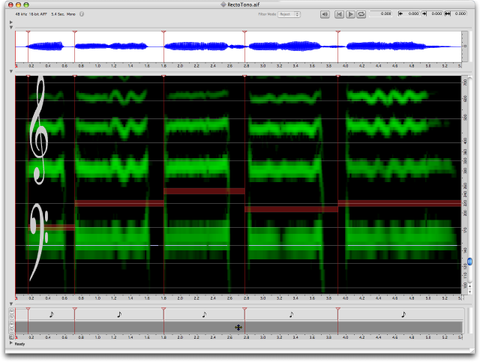The height and width of the screenshot is (362, 480).
Task: Expand the Ready status bar triangle
Action: tap(11, 343)
